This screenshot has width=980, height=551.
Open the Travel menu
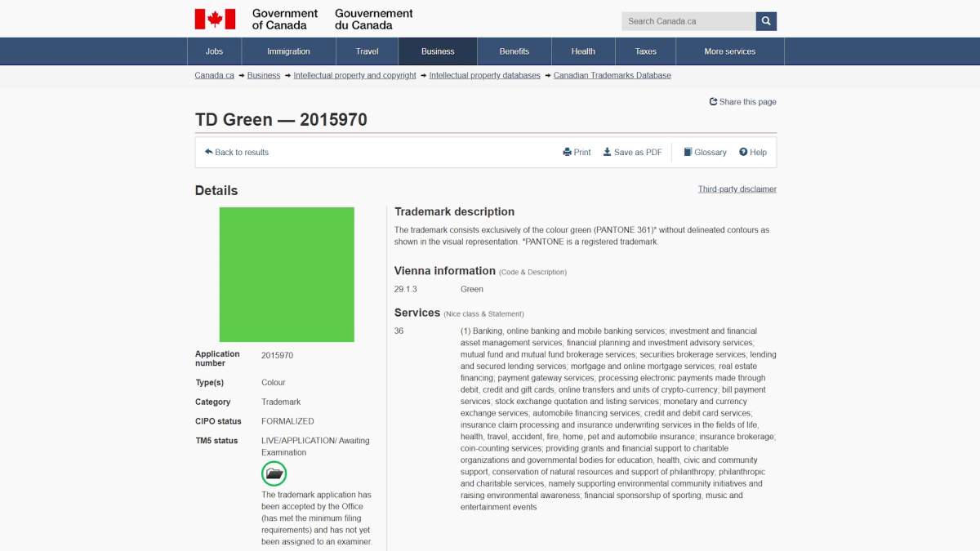367,51
